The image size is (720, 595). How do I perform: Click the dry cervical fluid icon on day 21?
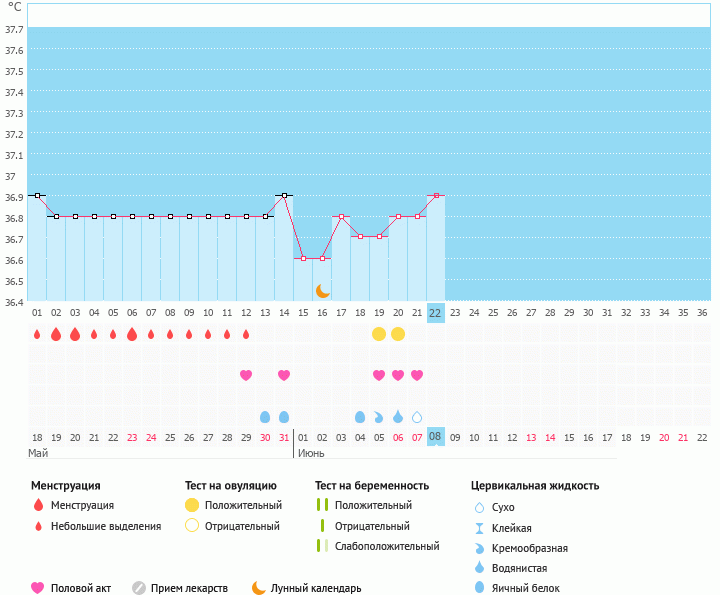pyautogui.click(x=417, y=416)
